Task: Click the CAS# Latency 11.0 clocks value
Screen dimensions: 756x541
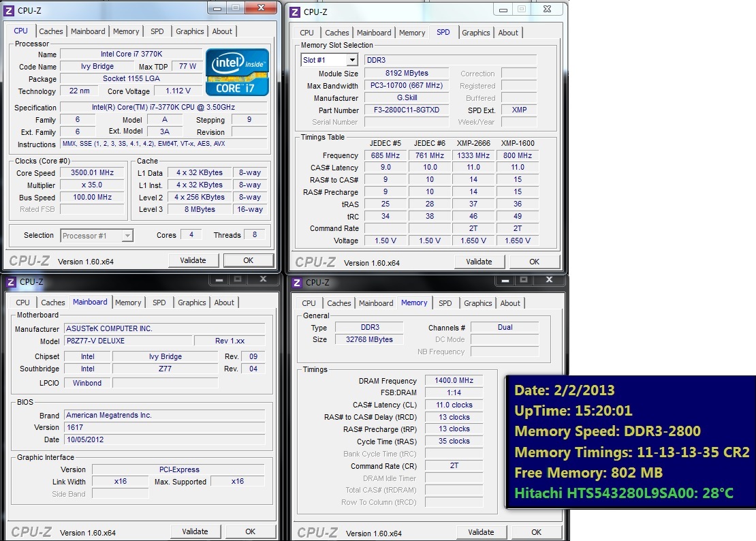Action: pos(454,405)
